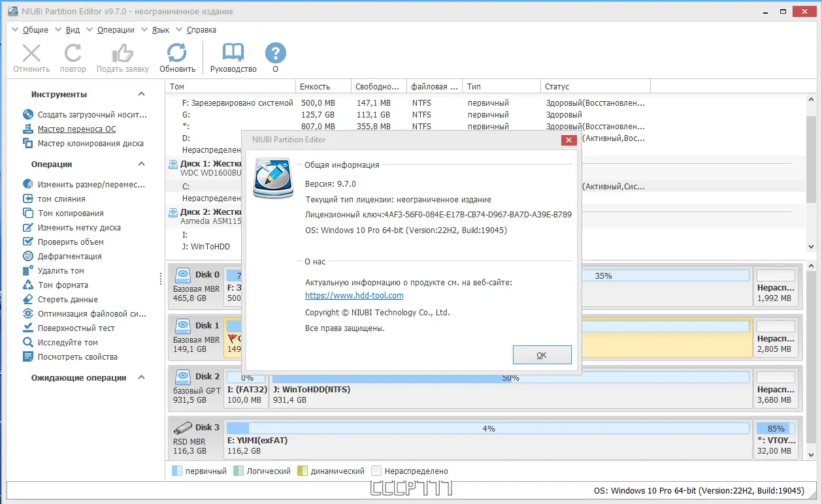This screenshot has height=504, width=822.
Task: Collapse the Ожидающие операции section
Action: click(x=141, y=377)
